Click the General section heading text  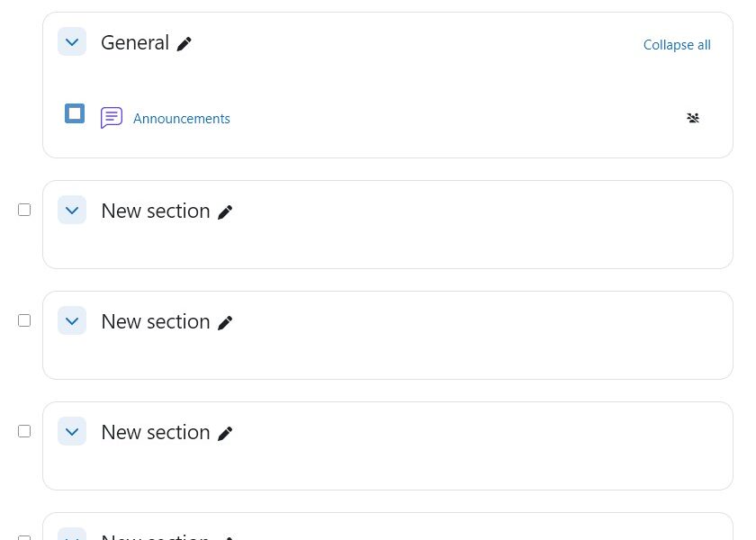[135, 42]
